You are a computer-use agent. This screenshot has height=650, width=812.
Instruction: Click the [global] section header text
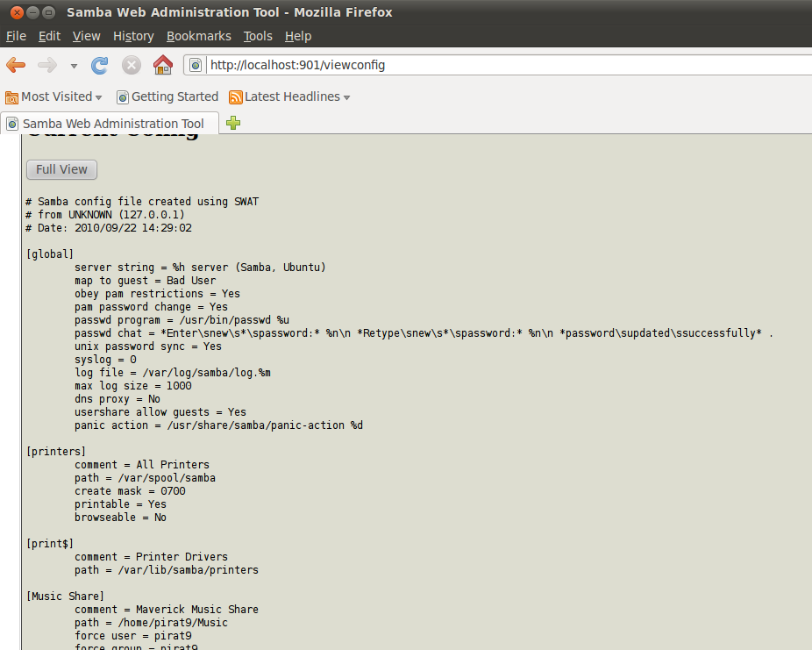(50, 254)
